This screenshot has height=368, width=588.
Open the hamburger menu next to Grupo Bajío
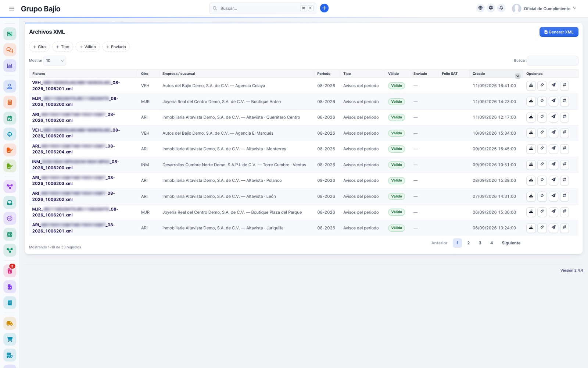coord(11,8)
